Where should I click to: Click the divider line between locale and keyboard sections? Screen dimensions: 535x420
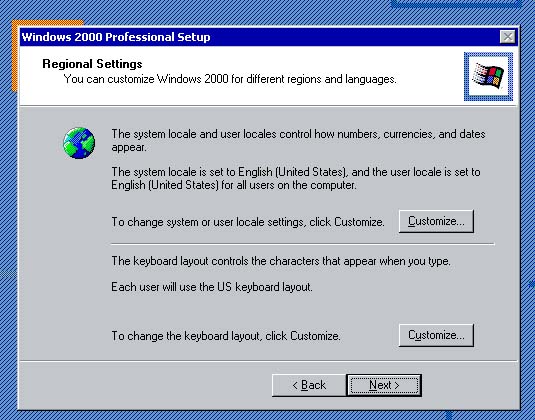coord(302,244)
